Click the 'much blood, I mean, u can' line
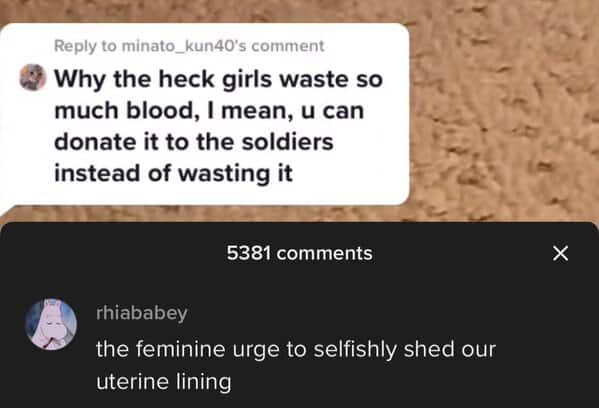Viewport: 599px width, 408px height. coord(209,111)
